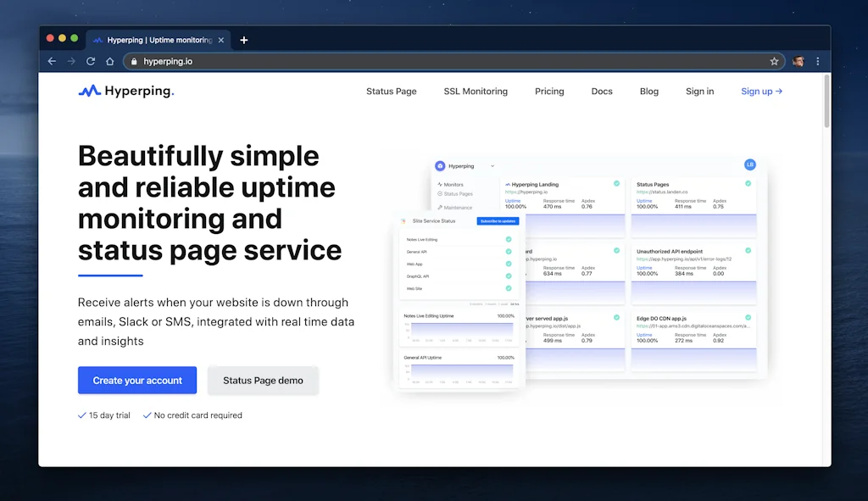Click the browser home icon
868x501 pixels.
pyautogui.click(x=110, y=62)
